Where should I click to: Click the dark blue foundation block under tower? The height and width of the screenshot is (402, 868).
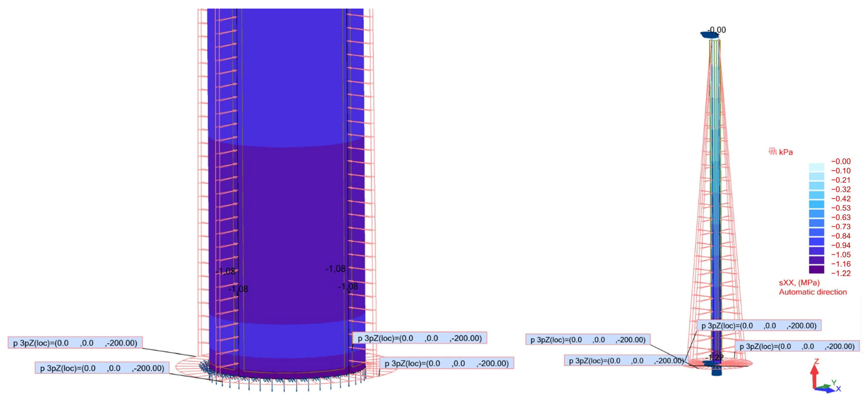coord(716,372)
